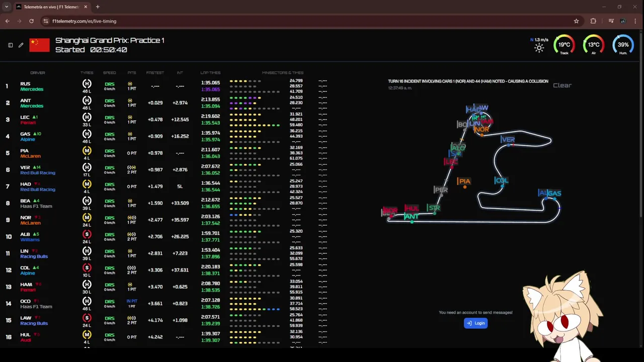Click the medium tyre icon in PIA row
Viewport: 644px width, 362px height.
point(87,151)
